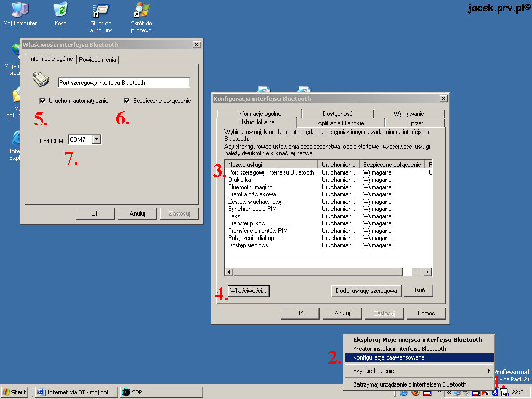
Task: Sort by Bezpieczne połączenie column header
Action: click(392, 165)
